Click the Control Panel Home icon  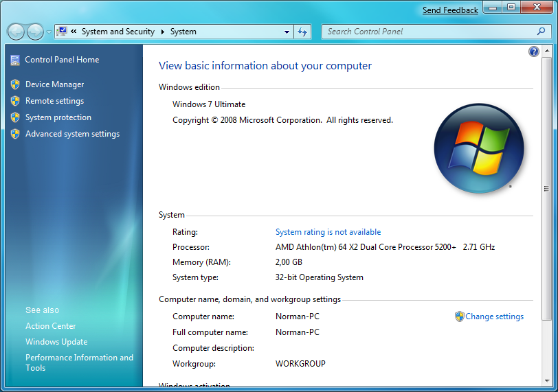tap(15, 60)
